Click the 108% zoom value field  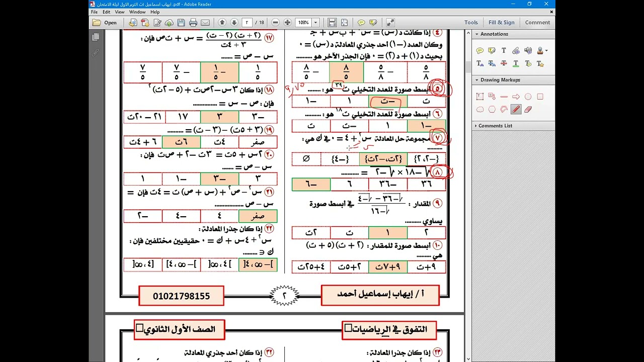pyautogui.click(x=303, y=23)
